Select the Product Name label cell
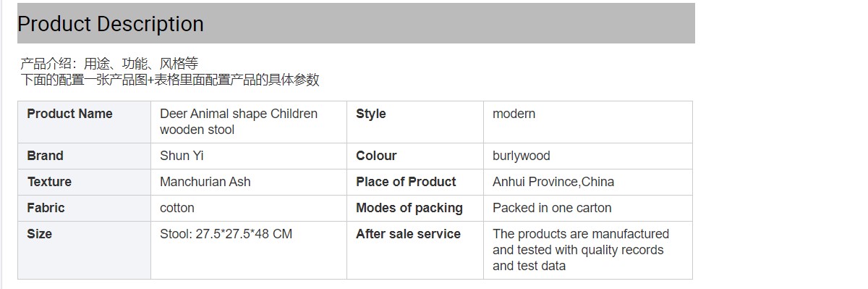 point(84,122)
